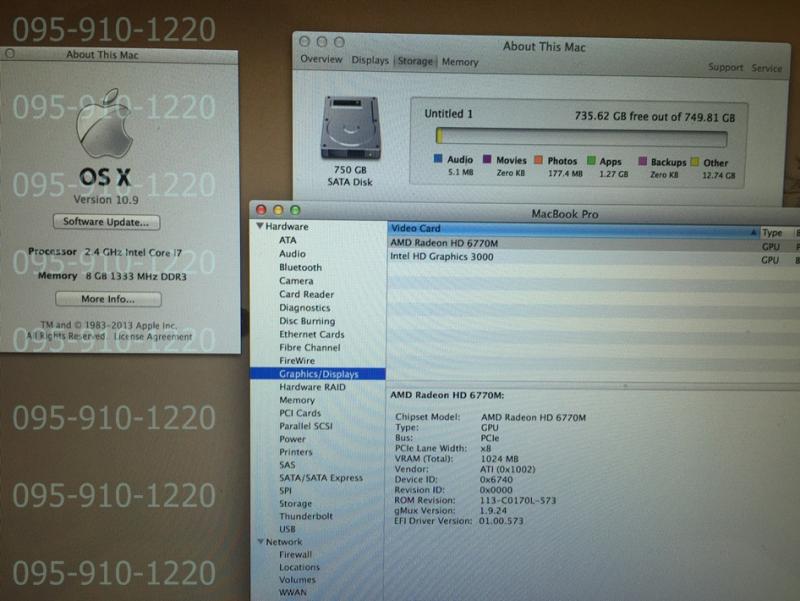800x601 pixels.
Task: Open the Service link
Action: (x=766, y=68)
